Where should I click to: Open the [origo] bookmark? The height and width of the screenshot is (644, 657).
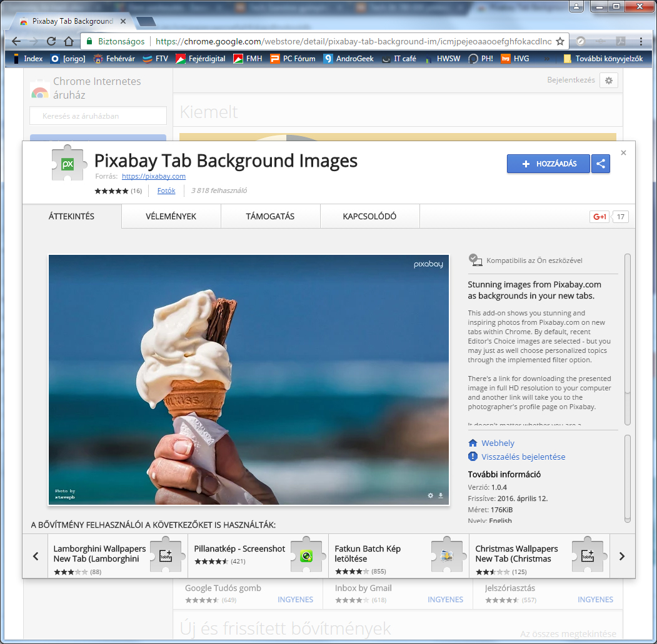coord(68,59)
